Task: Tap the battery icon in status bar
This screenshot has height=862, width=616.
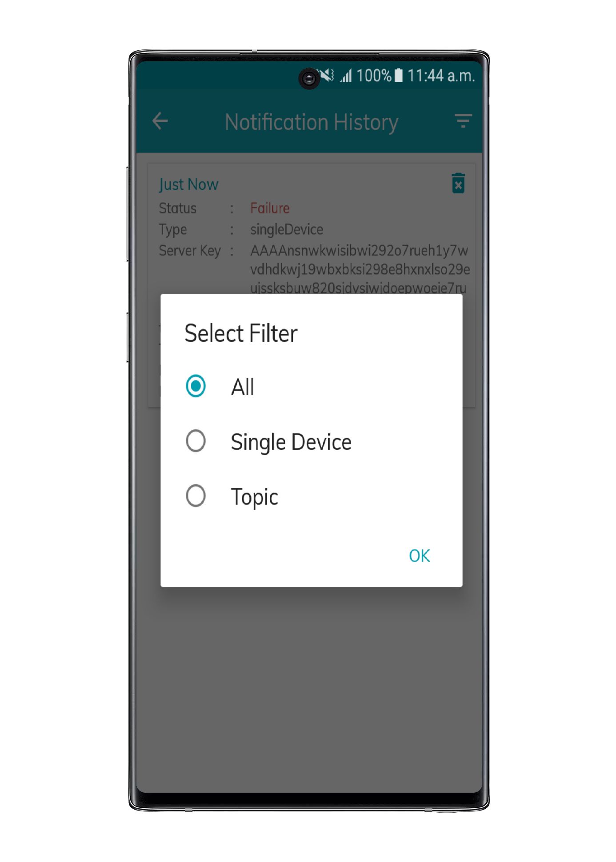Action: click(x=399, y=76)
